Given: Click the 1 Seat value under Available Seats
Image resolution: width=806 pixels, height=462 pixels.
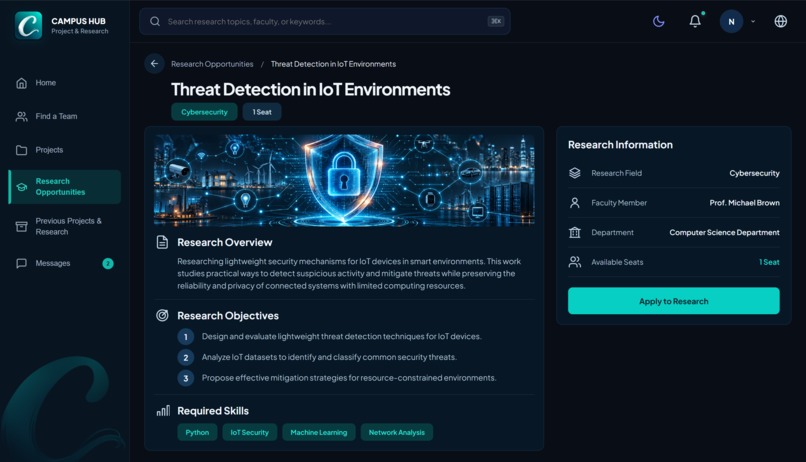Looking at the screenshot, I should coord(769,262).
